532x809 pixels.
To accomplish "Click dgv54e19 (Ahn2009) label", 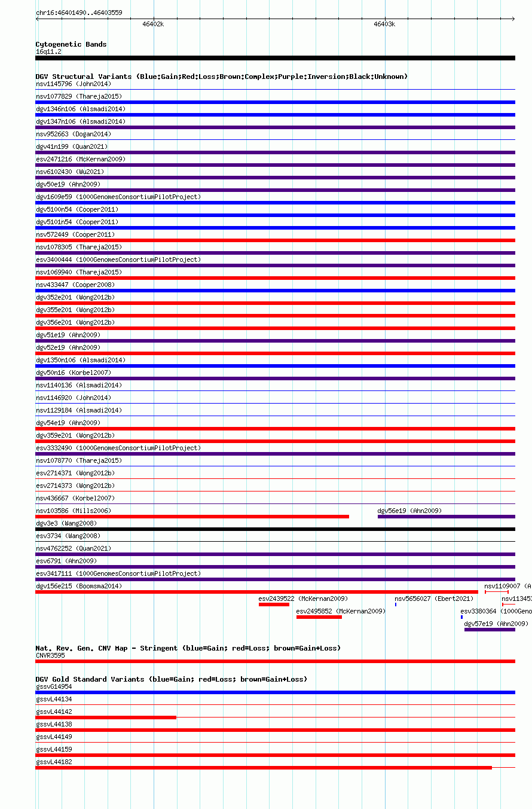I will point(68,423).
